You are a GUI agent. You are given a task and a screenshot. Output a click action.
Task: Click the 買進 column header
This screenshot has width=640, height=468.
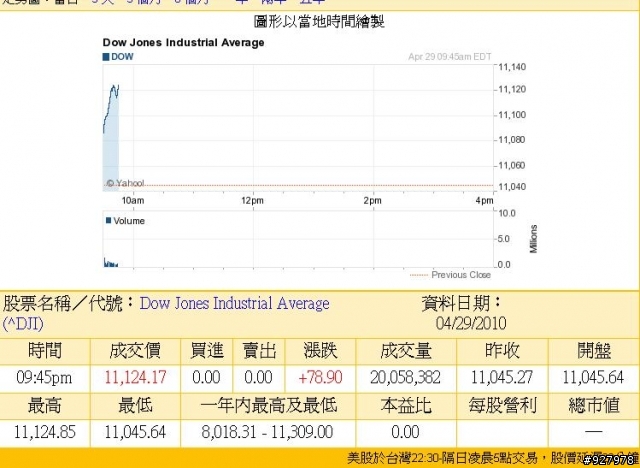[x=207, y=350]
